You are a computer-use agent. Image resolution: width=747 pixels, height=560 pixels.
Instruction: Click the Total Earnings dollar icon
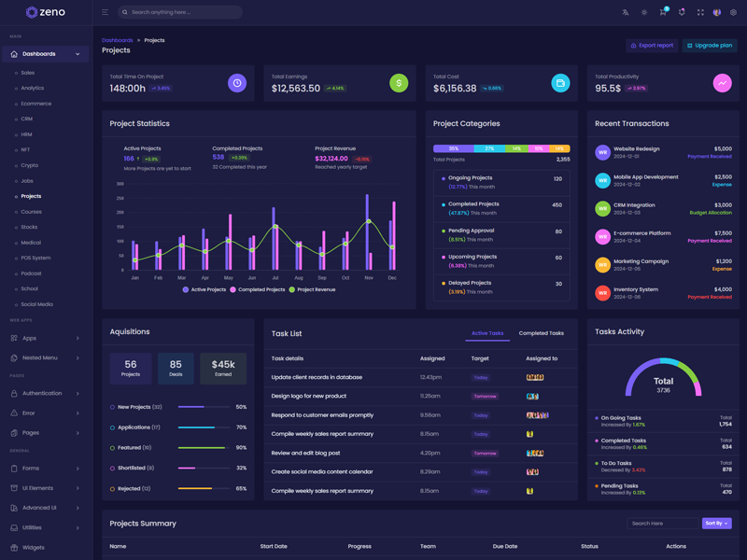point(399,83)
